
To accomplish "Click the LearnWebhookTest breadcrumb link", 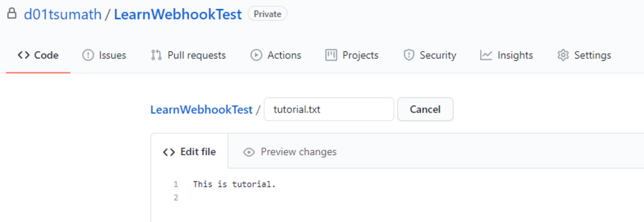I will click(201, 110).
